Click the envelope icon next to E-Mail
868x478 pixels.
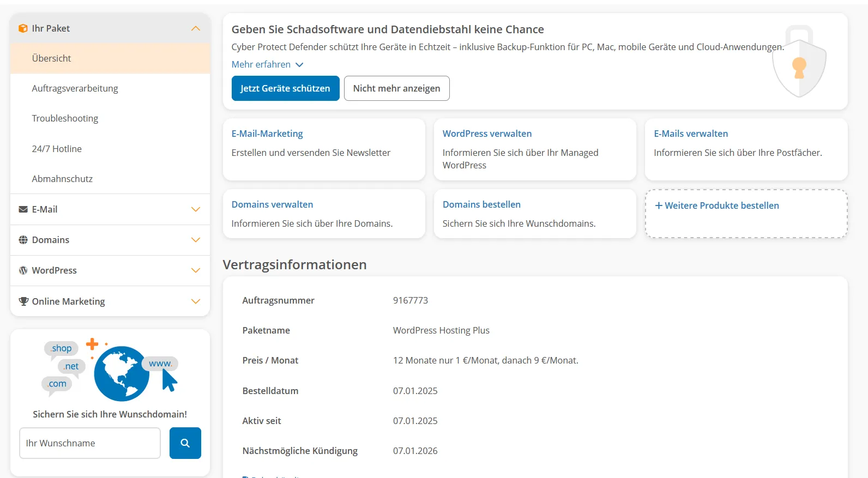(23, 209)
